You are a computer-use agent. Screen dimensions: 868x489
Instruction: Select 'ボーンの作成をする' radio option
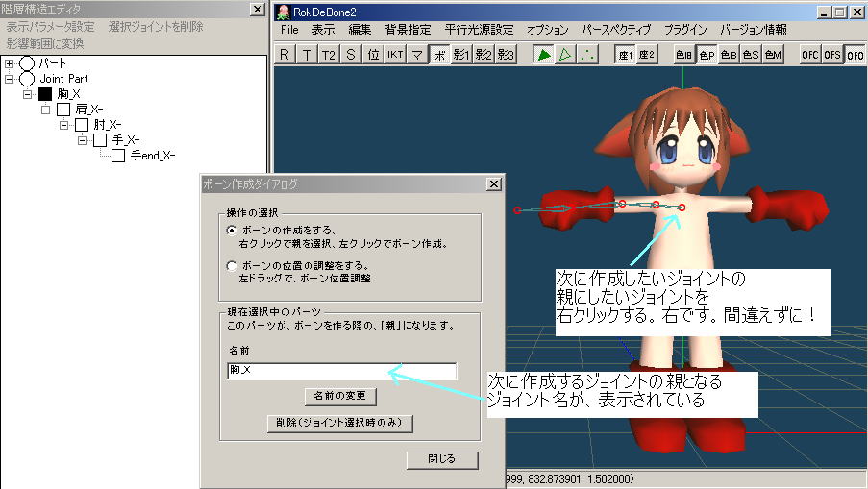click(x=231, y=231)
